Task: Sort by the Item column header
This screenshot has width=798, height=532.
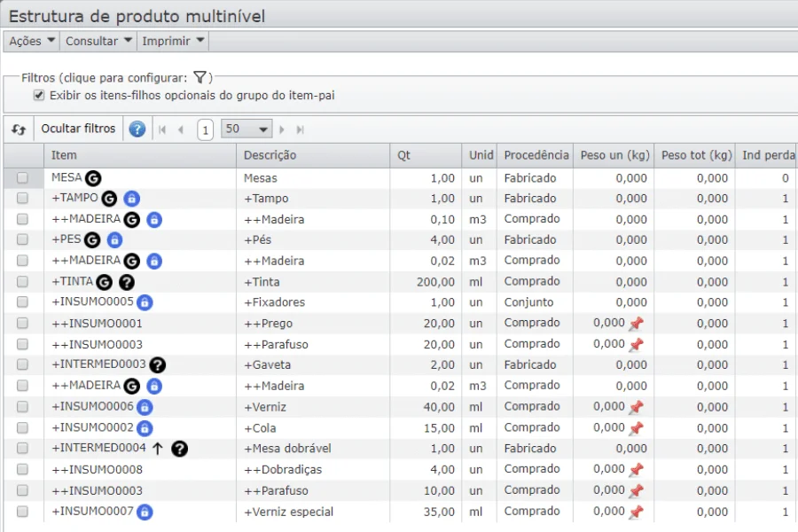Action: coord(140,155)
